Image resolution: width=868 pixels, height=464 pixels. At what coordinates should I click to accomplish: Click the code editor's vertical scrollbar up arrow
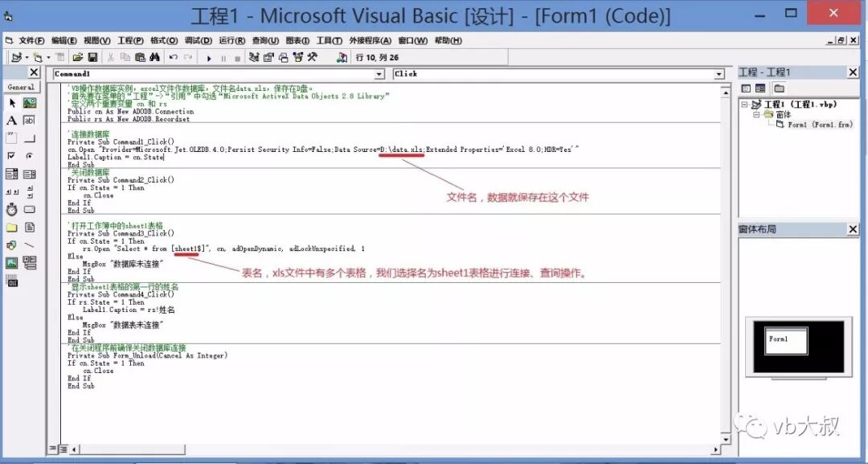[726, 92]
